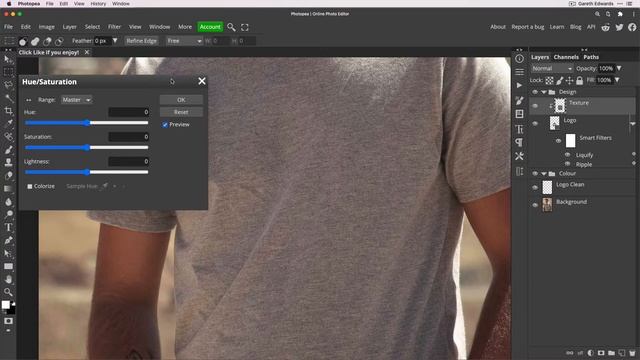Viewport: 640px width, 360px height.
Task: Hide the Design folder
Action: 535,92
